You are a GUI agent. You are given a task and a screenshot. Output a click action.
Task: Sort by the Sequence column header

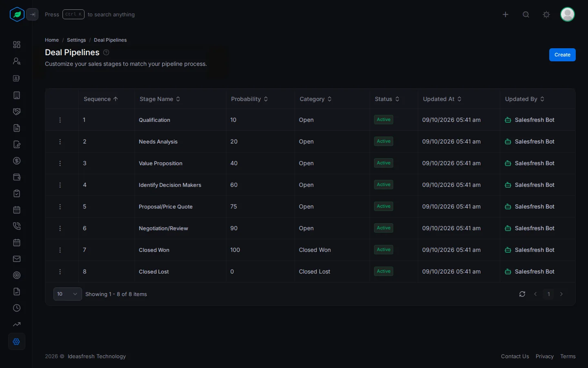101,99
